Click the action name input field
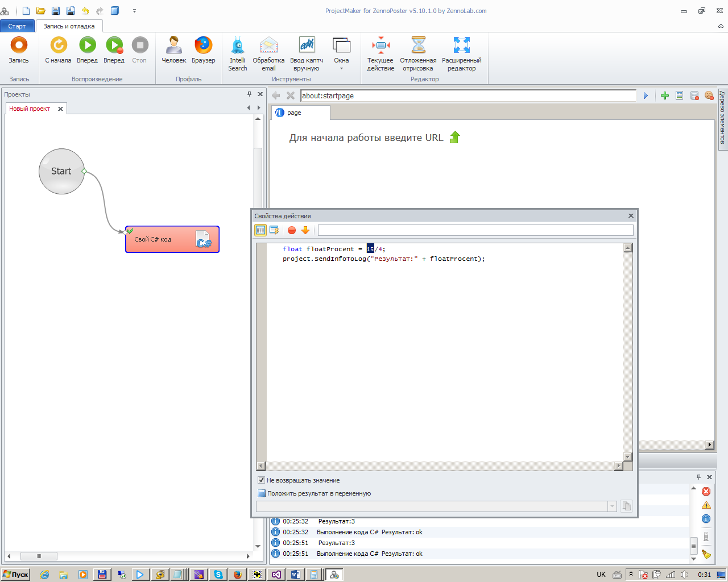 [x=475, y=230]
